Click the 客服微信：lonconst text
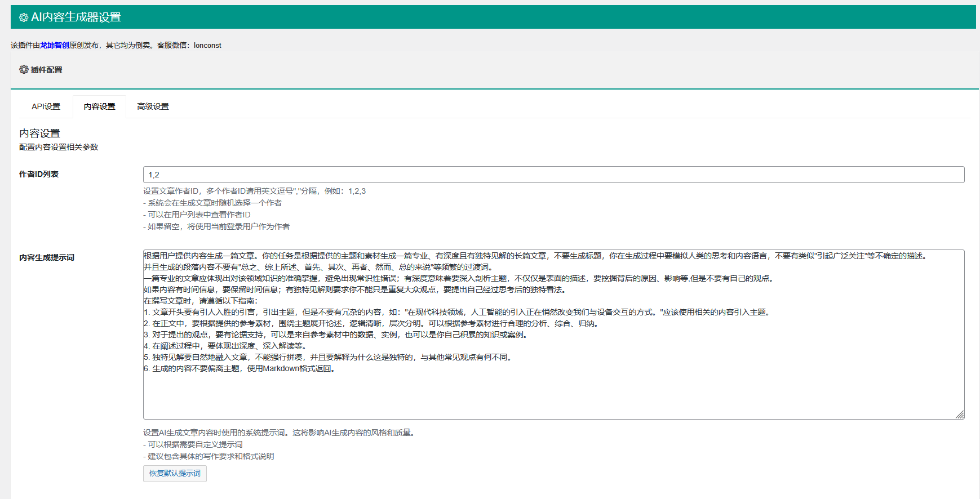The width and height of the screenshot is (980, 499). coord(189,45)
